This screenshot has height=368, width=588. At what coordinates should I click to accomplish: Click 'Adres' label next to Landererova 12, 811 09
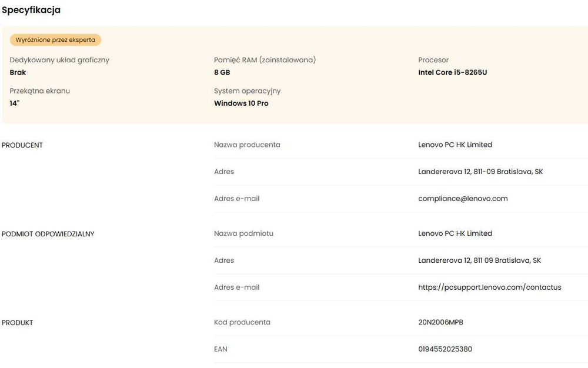pyautogui.click(x=224, y=260)
